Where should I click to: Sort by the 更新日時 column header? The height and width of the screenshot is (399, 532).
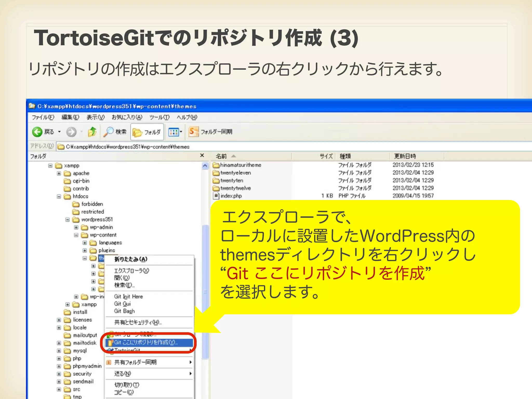click(x=405, y=156)
